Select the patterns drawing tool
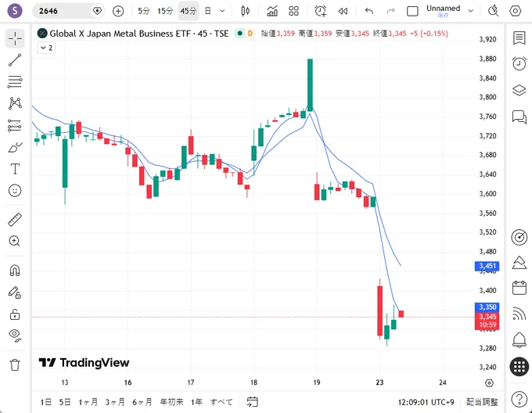 [x=15, y=103]
